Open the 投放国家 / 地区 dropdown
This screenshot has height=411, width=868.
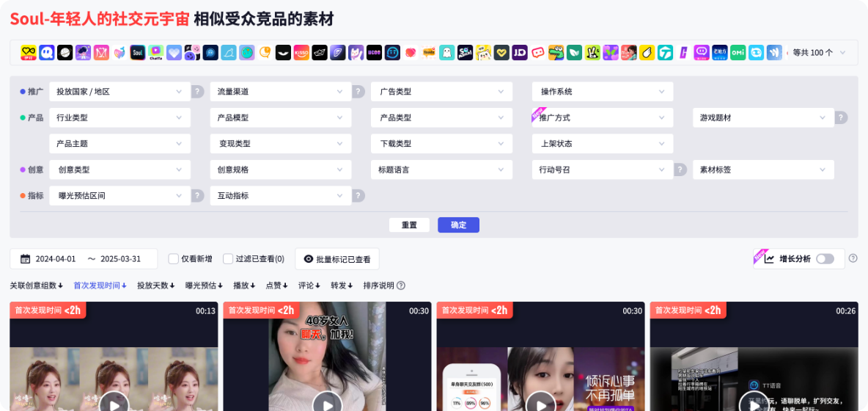120,92
